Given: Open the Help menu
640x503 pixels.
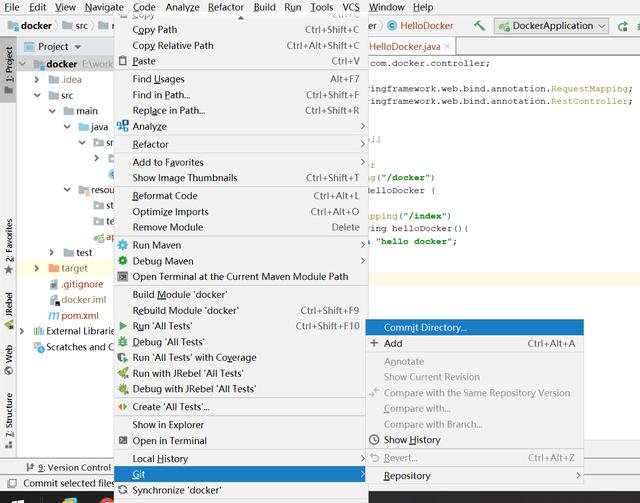Looking at the screenshot, I should click(423, 7).
